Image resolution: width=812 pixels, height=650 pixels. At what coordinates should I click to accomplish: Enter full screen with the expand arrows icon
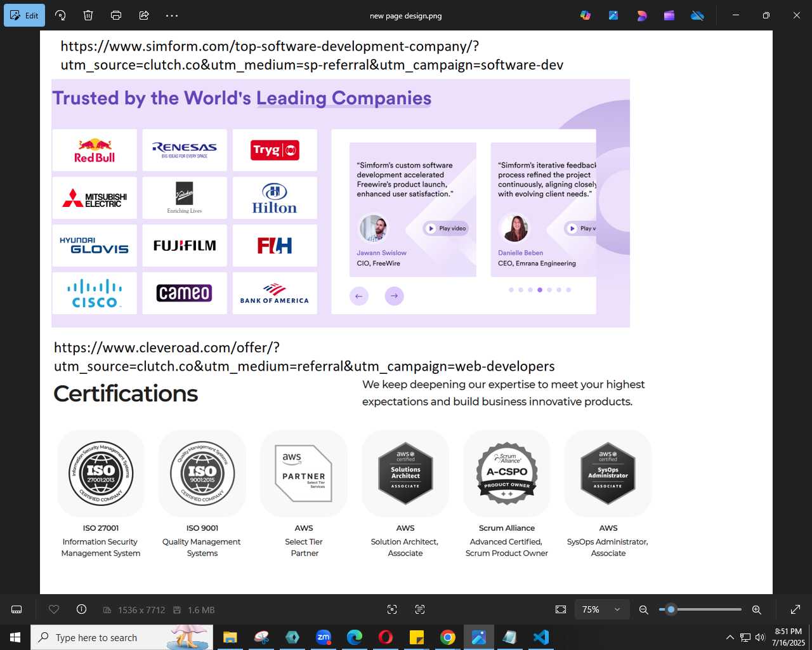coord(796,609)
